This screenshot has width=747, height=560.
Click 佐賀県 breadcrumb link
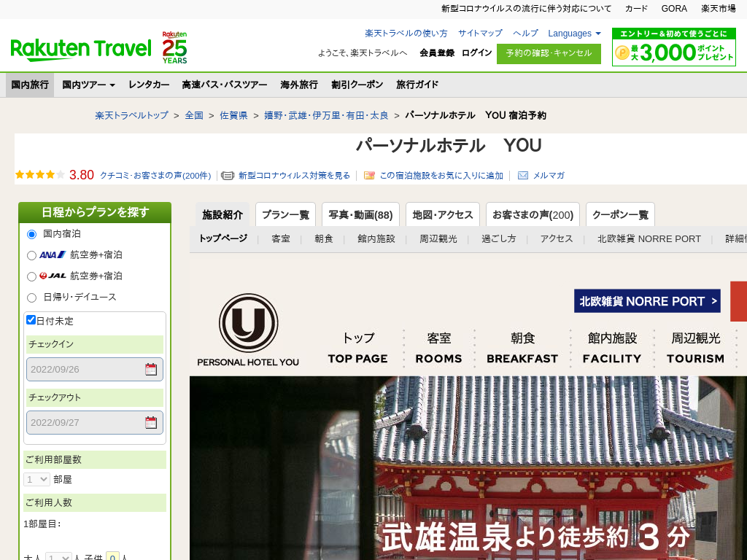pyautogui.click(x=233, y=115)
